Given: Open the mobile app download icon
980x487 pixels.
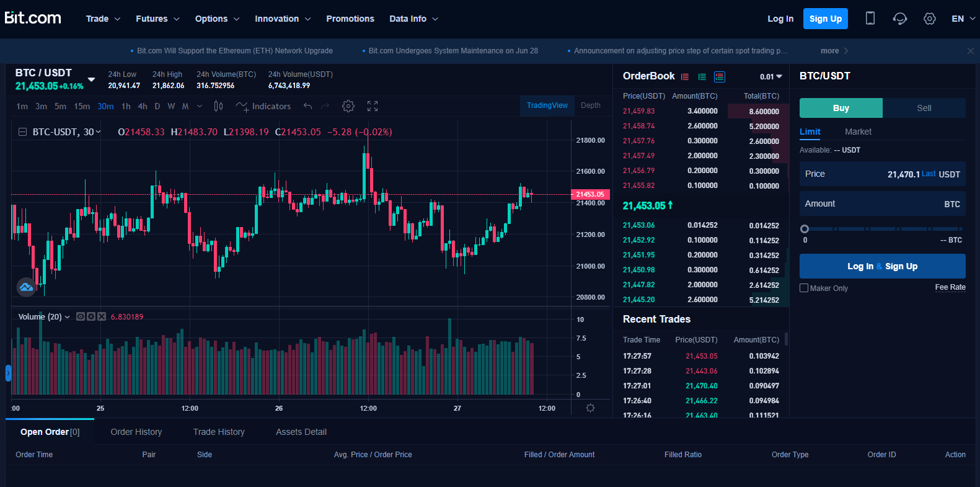Looking at the screenshot, I should [870, 19].
